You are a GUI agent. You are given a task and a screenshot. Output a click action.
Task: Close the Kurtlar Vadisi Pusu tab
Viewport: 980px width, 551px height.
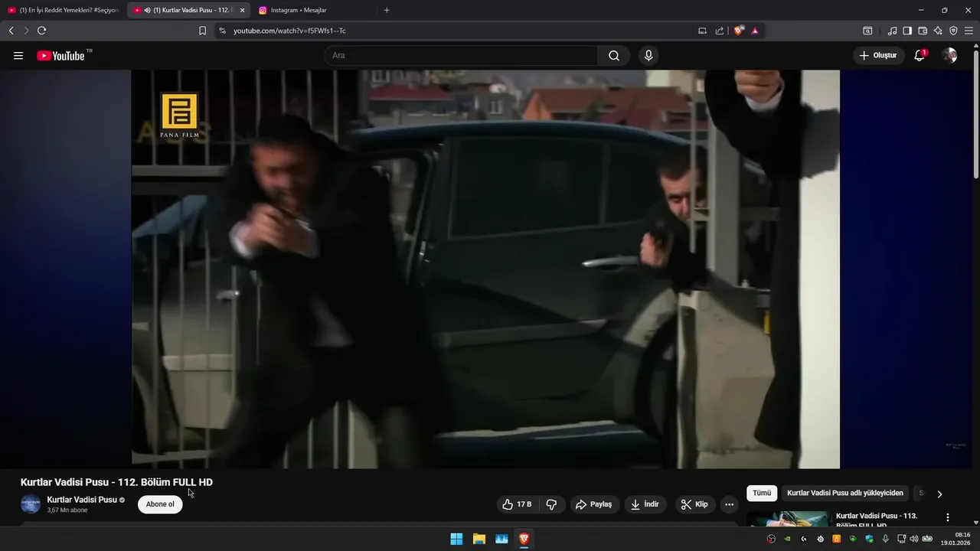coord(242,10)
